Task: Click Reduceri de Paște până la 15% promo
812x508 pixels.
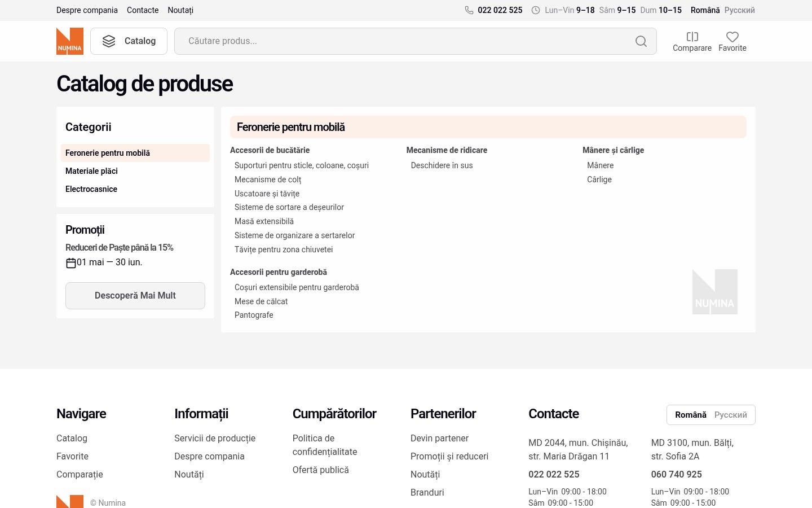Action: pos(120,248)
